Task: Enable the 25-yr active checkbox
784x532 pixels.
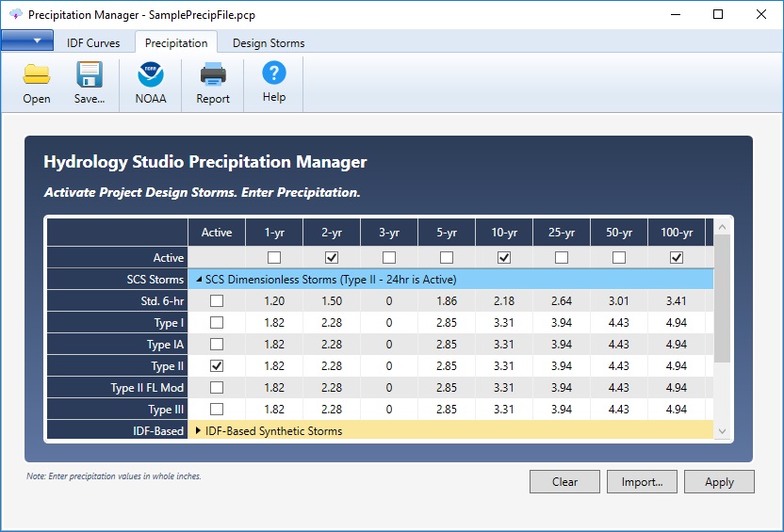Action: 562,257
